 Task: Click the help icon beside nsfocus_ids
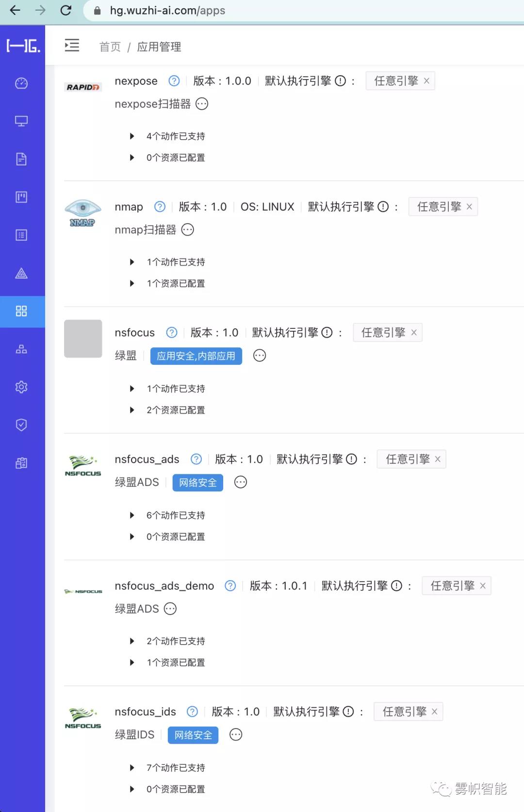click(x=193, y=712)
